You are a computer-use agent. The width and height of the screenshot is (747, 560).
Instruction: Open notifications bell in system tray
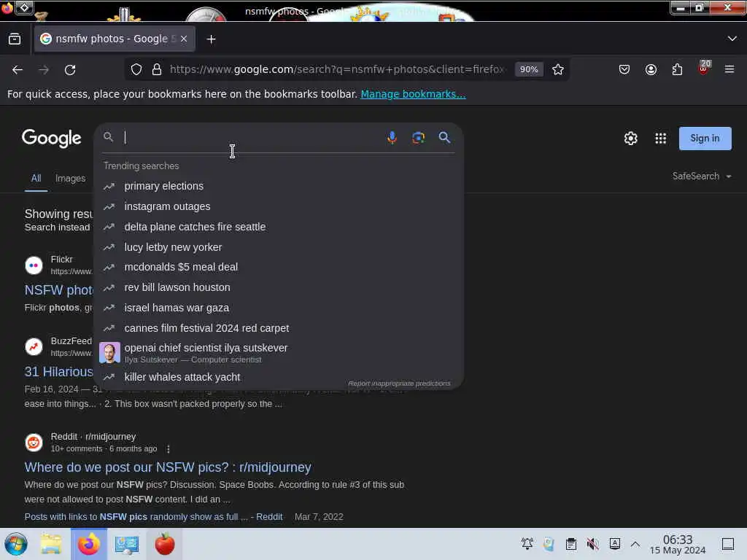click(527, 544)
